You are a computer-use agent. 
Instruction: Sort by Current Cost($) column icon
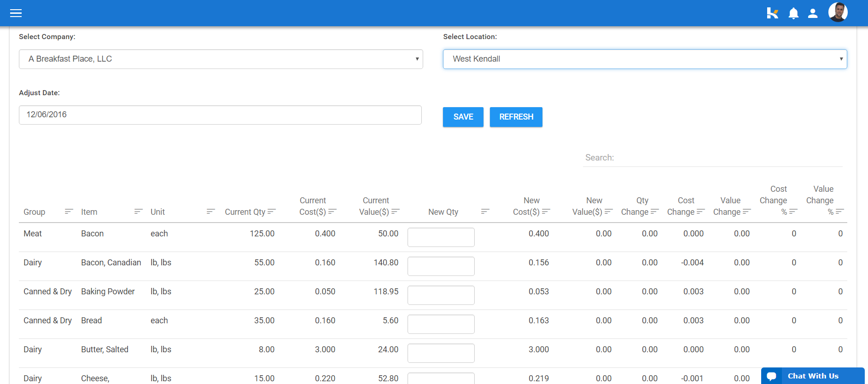point(332,212)
